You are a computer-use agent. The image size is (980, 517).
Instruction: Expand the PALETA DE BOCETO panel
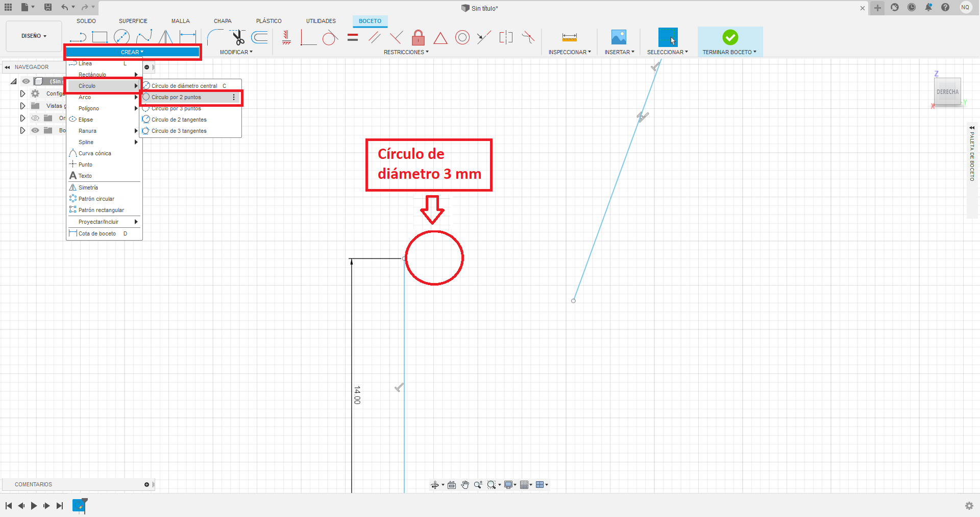(972, 128)
